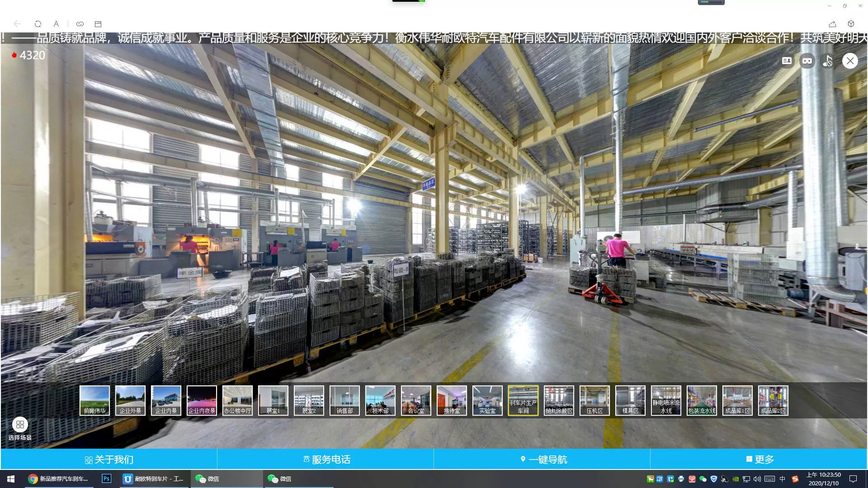Expand the 更多 menu
The height and width of the screenshot is (488, 868).
(759, 460)
